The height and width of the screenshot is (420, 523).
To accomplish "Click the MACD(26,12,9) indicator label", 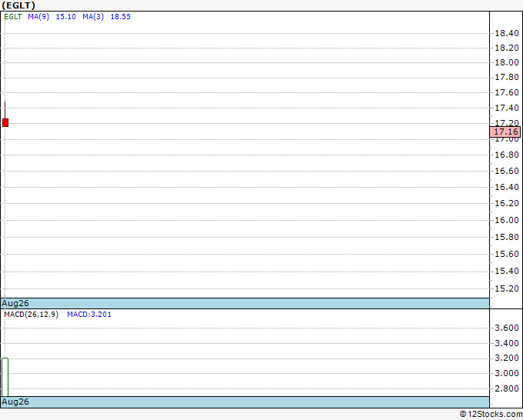I will click(x=31, y=315).
